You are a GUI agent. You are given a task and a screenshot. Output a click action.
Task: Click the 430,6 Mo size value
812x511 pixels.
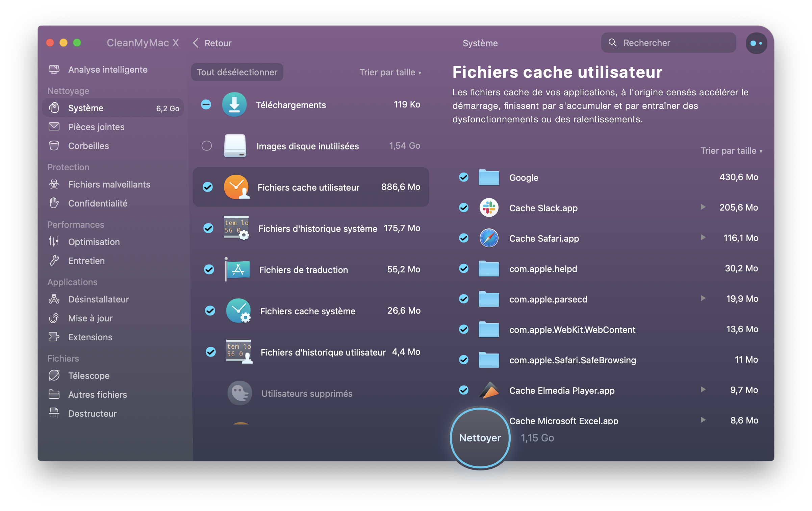click(x=739, y=177)
